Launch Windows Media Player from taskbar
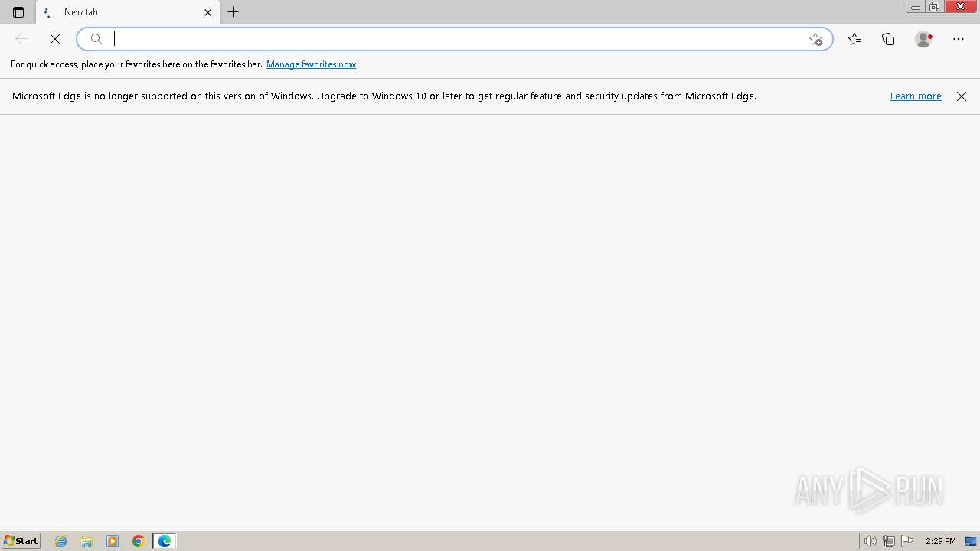 [113, 541]
